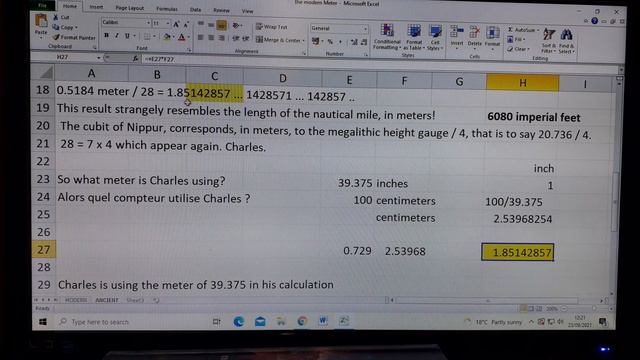
Task: Click the yellow Fill Color bucket
Action: (x=167, y=38)
